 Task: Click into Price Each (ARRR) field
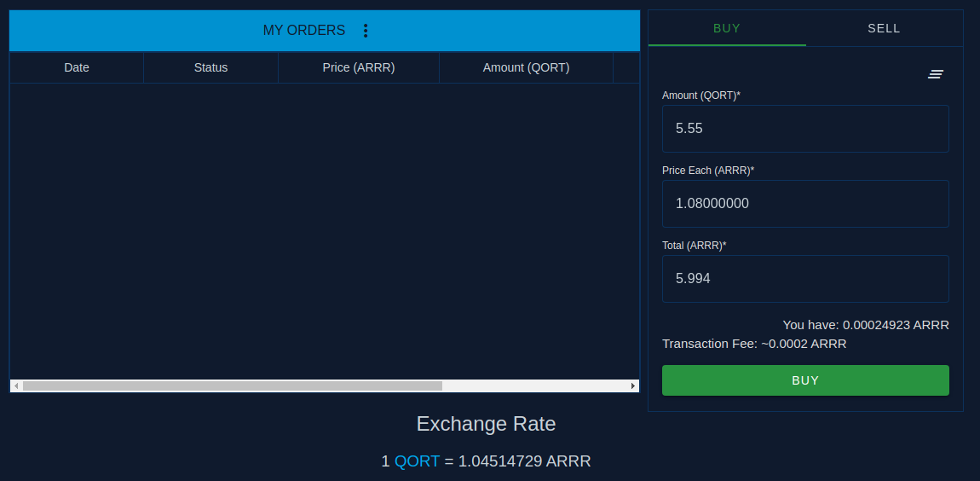click(805, 204)
